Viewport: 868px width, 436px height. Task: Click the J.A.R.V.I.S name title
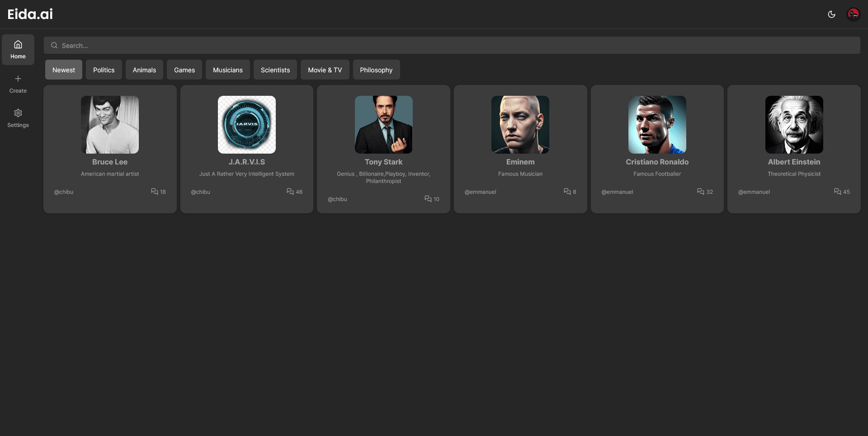point(247,162)
